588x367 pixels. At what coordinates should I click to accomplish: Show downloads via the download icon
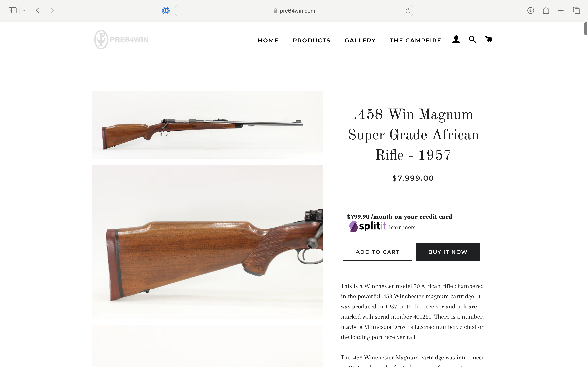click(x=531, y=10)
